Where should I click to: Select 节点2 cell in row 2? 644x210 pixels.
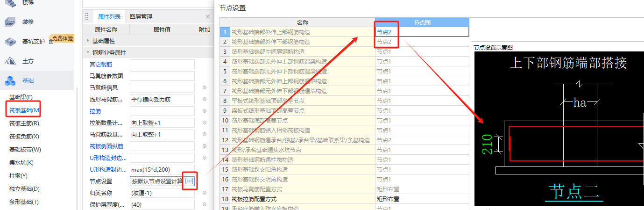422,42
